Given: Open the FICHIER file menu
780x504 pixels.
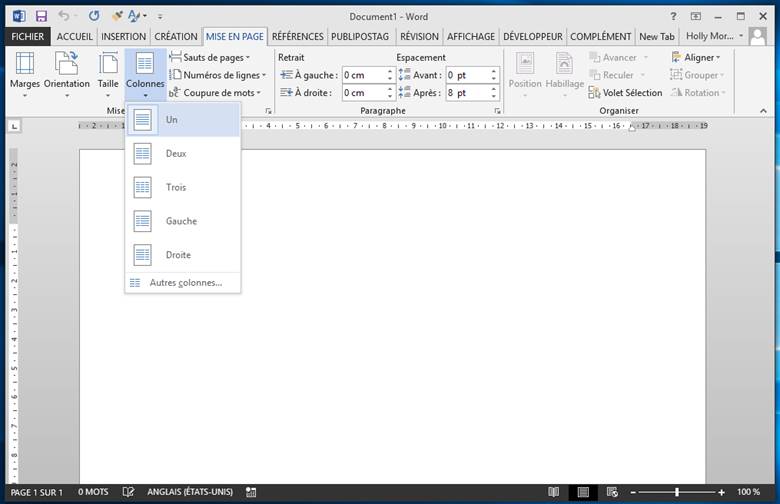Looking at the screenshot, I should point(29,37).
